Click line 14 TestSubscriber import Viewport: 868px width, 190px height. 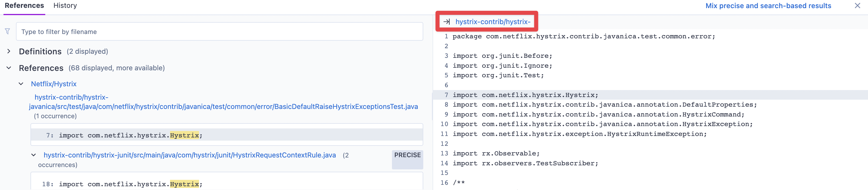[x=525, y=163]
